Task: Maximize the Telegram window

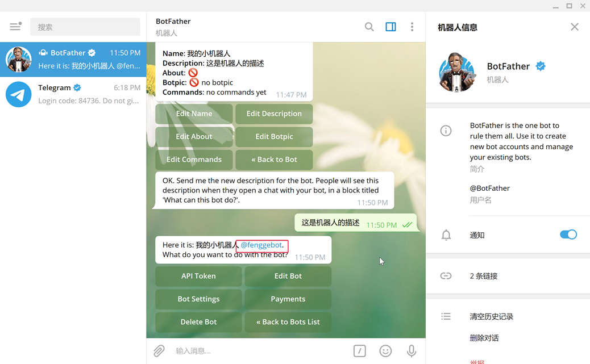Action: pyautogui.click(x=570, y=6)
